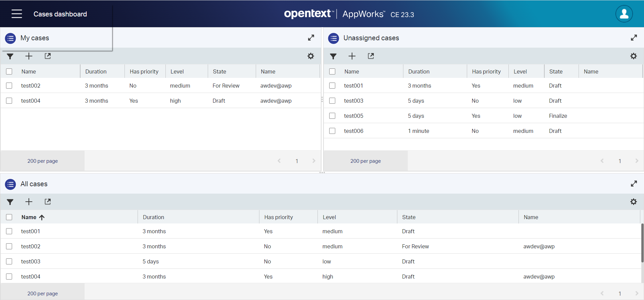Image resolution: width=644 pixels, height=300 pixels.
Task: Select the test005 checkbox in Unassigned cases
Action: point(332,116)
